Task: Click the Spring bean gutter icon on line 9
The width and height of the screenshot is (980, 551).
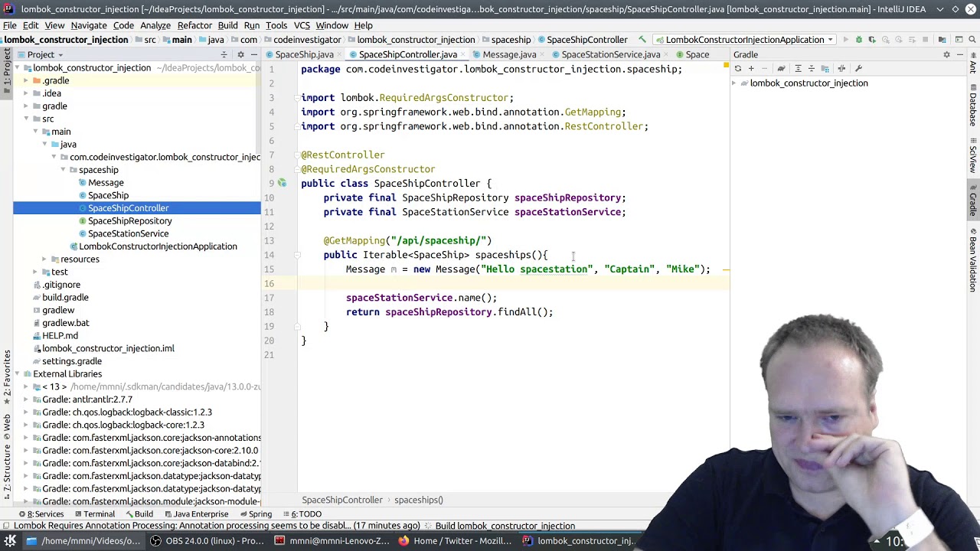Action: click(x=282, y=184)
